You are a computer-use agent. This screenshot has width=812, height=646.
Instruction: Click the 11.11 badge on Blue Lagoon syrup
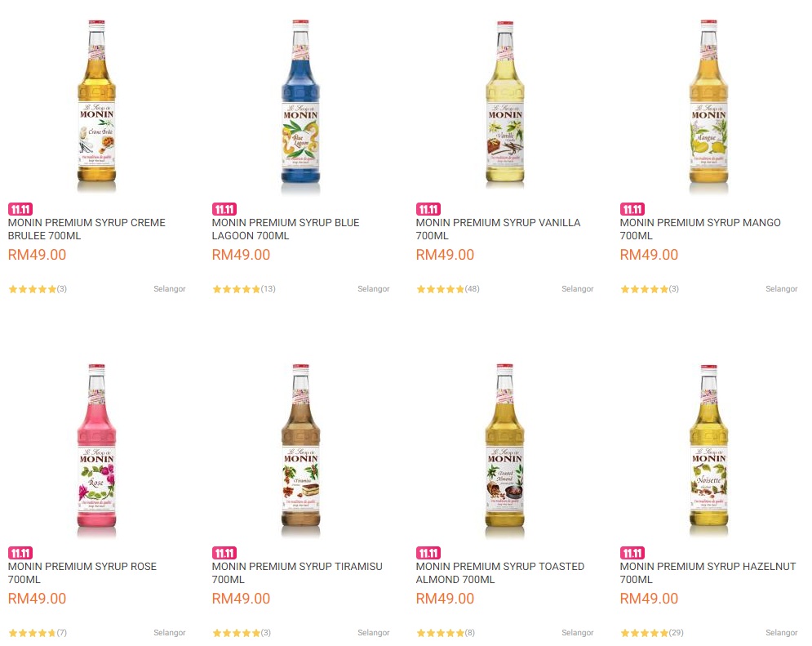tap(224, 209)
